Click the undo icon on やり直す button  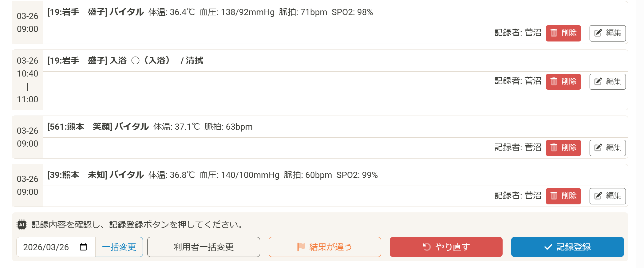(426, 246)
